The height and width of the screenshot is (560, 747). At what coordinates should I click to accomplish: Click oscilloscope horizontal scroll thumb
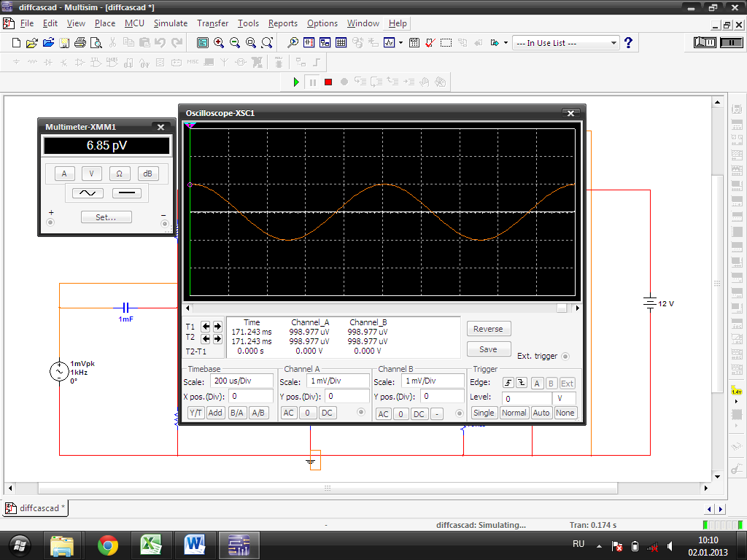click(x=562, y=308)
